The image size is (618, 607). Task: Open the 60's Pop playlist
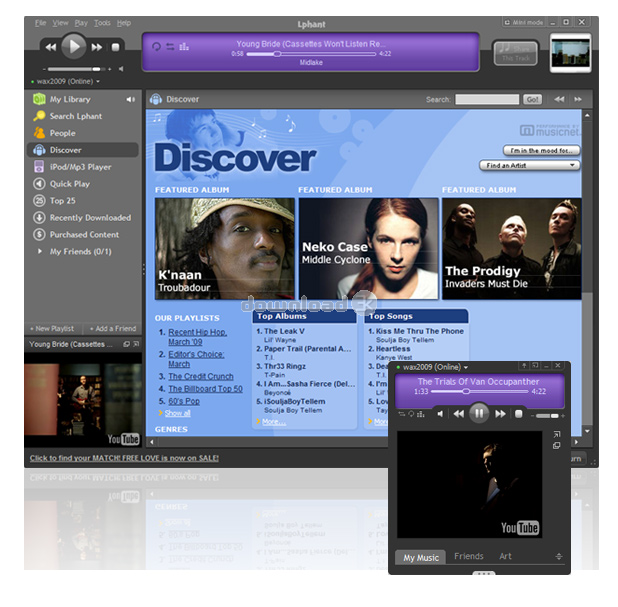(x=184, y=401)
